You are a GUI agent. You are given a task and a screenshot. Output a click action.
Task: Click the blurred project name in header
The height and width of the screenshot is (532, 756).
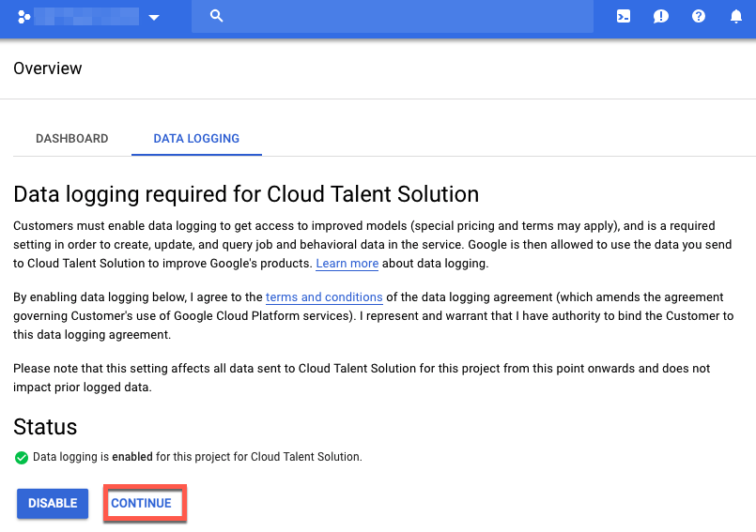point(86,17)
